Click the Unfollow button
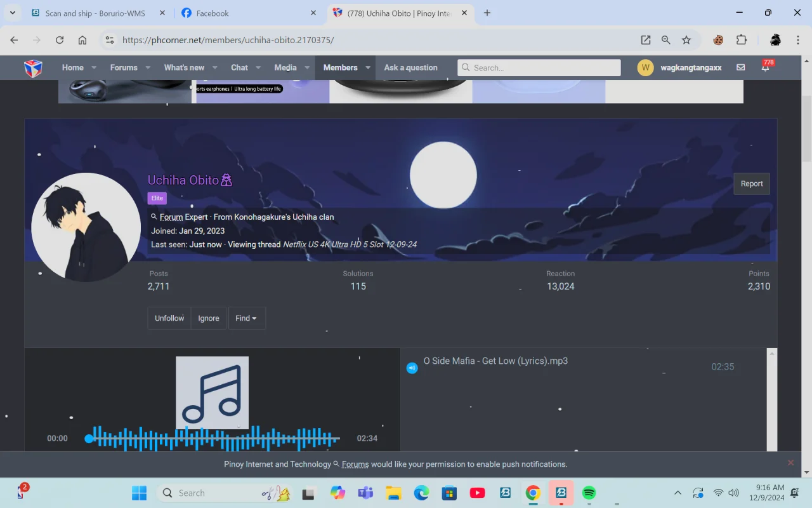Screen dimensions: 812x508 169,318
